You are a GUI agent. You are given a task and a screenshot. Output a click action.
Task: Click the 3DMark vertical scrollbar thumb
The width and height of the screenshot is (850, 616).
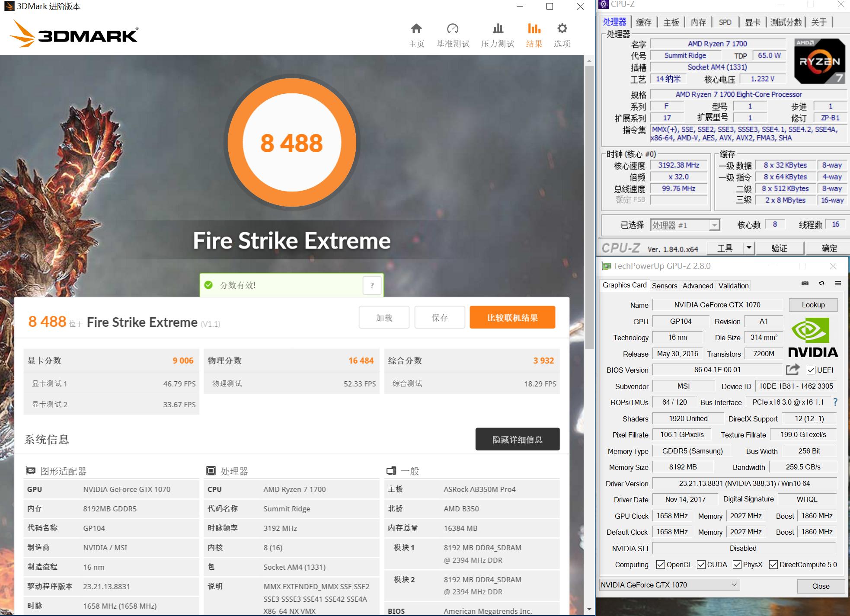click(x=589, y=207)
